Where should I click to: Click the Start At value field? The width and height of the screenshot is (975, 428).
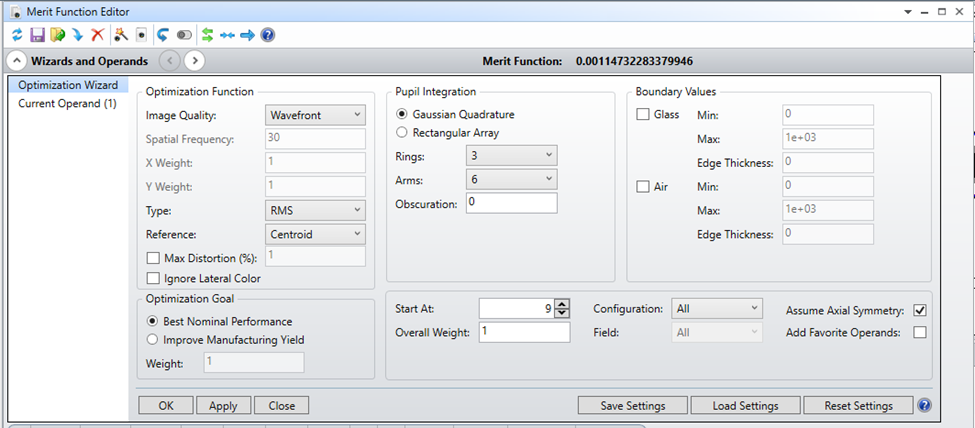[x=517, y=309]
